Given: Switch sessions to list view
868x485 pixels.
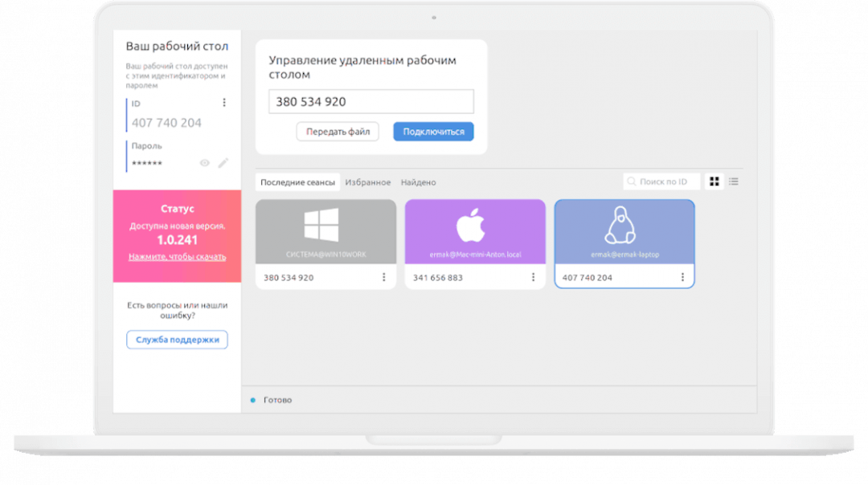Looking at the screenshot, I should pyautogui.click(x=733, y=181).
